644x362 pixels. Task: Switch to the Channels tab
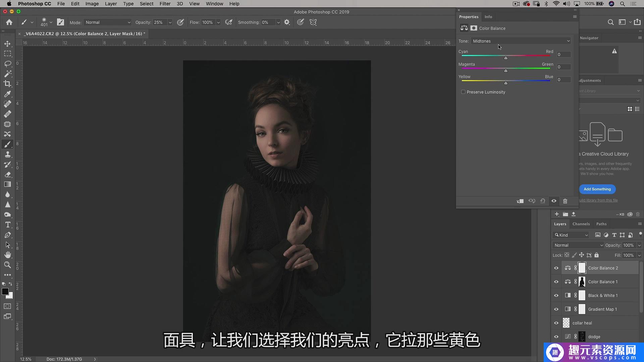pos(581,224)
